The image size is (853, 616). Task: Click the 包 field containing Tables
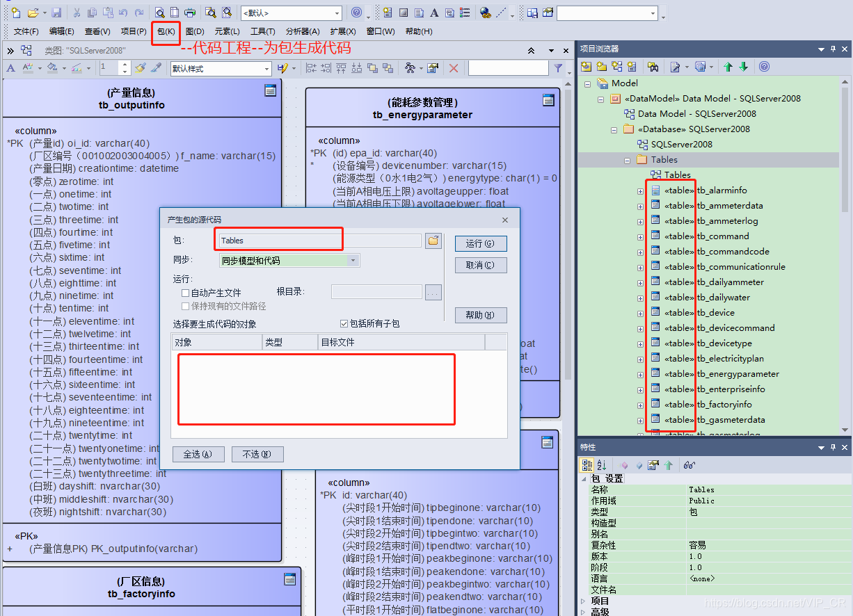(319, 241)
